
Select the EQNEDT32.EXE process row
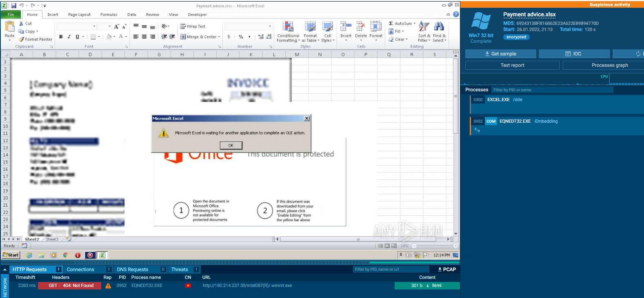(x=557, y=126)
